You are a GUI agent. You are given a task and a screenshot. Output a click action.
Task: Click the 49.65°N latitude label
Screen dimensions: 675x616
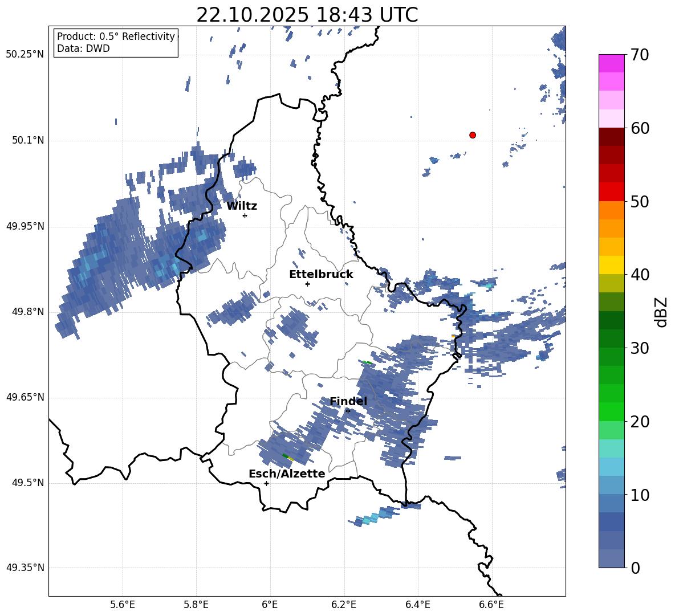tap(25, 397)
